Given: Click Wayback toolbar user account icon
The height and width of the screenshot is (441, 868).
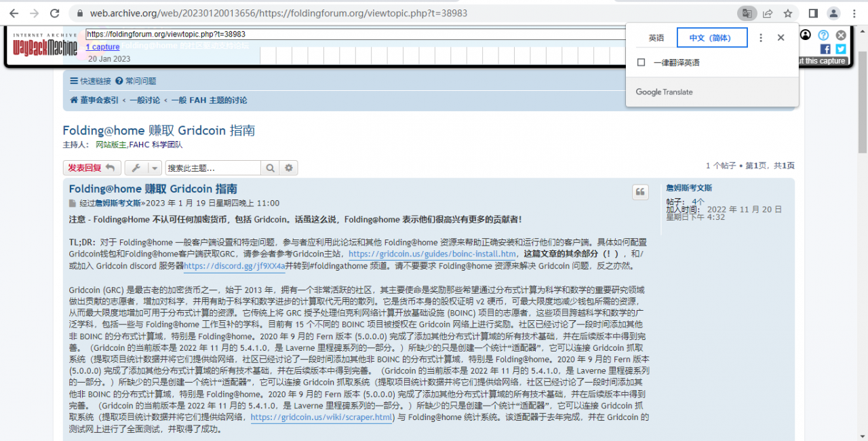Looking at the screenshot, I should pos(805,35).
